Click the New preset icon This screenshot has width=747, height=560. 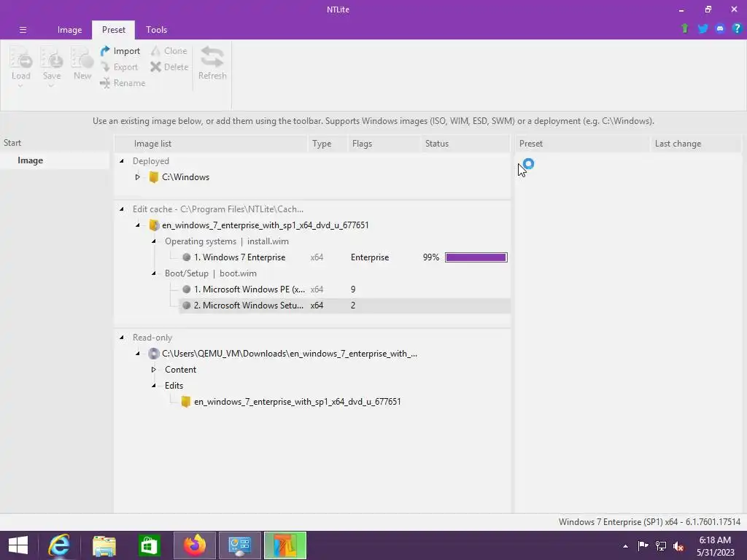point(82,59)
